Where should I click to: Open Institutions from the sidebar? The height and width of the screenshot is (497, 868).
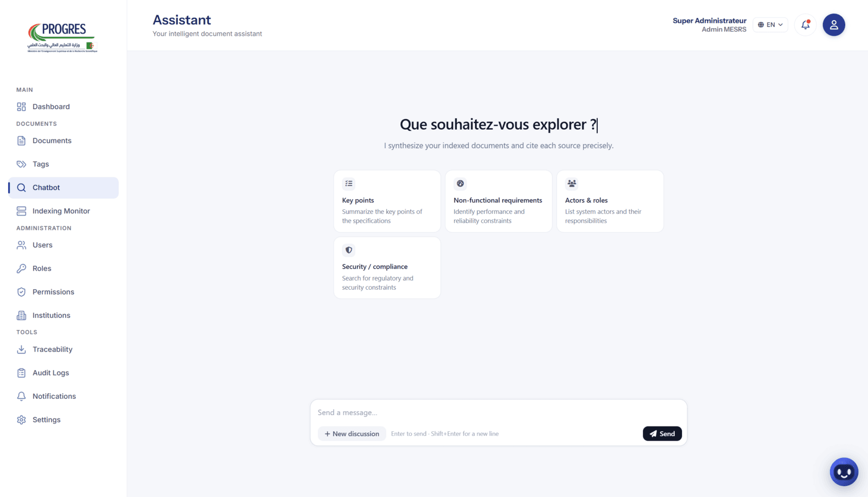pos(63,315)
